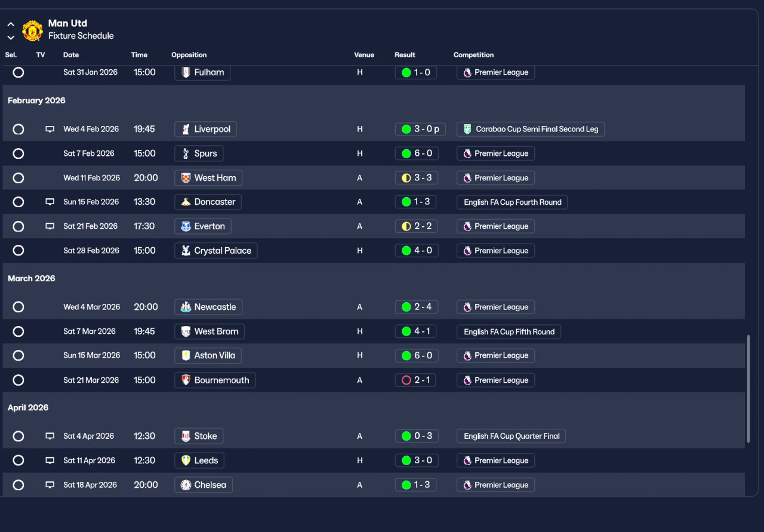Click the TV icon on Liverpool fixture

(50, 129)
